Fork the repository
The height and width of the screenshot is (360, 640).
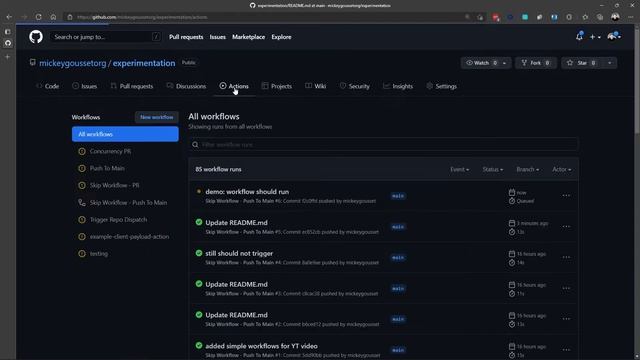click(x=536, y=63)
